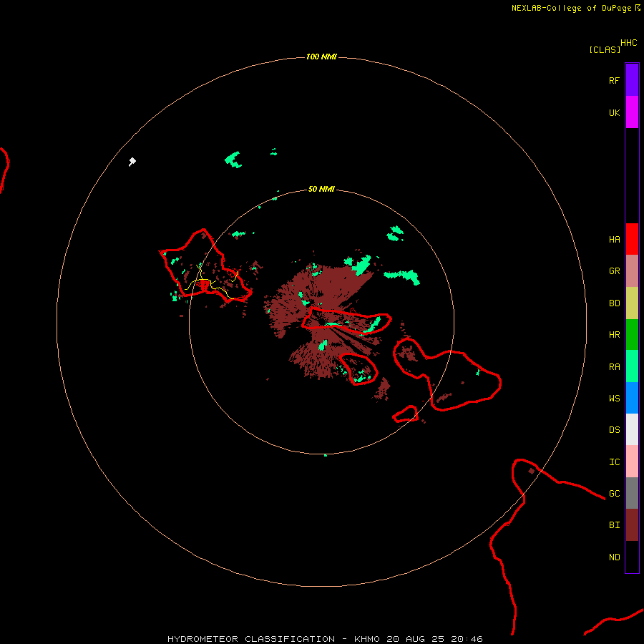Click the yellow road lines on western island
Image resolution: width=644 pixels, height=644 pixels.
pyautogui.click(x=211, y=283)
